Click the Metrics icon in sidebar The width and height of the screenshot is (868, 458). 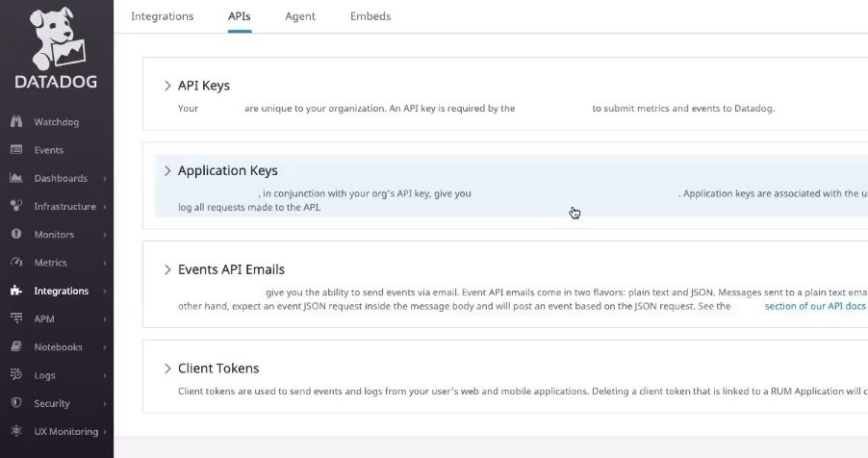[x=16, y=263]
